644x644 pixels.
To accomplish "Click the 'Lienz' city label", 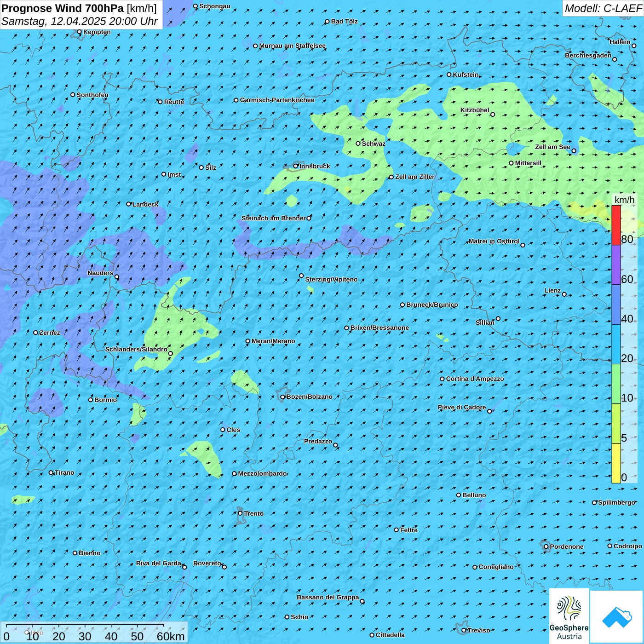I will point(552,290).
